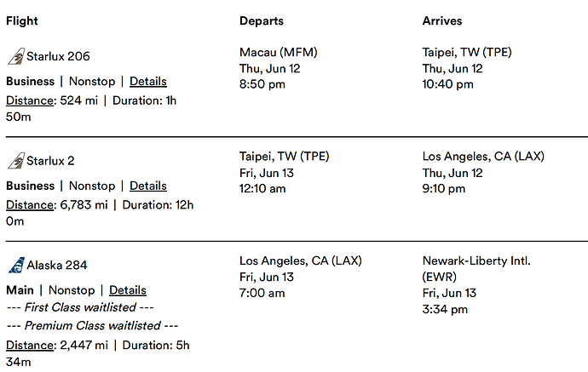Image resolution: width=588 pixels, height=372 pixels.
Task: Click the Starlux 206 flight name
Action: [x=58, y=57]
